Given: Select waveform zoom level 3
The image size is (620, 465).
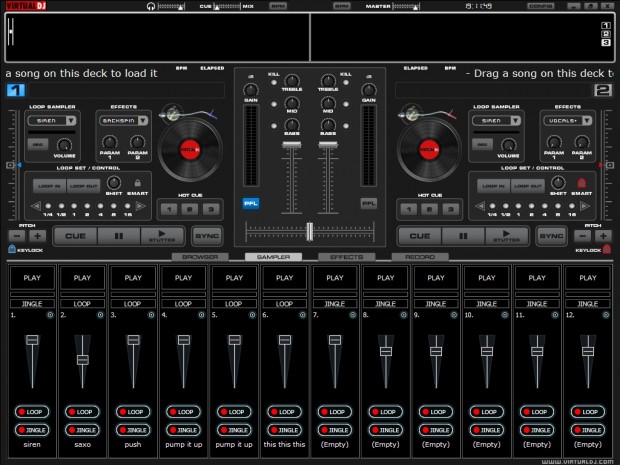Looking at the screenshot, I should click(x=606, y=43).
